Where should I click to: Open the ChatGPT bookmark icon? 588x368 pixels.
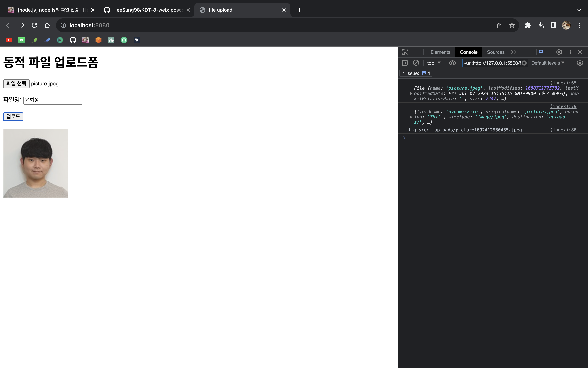tap(111, 40)
